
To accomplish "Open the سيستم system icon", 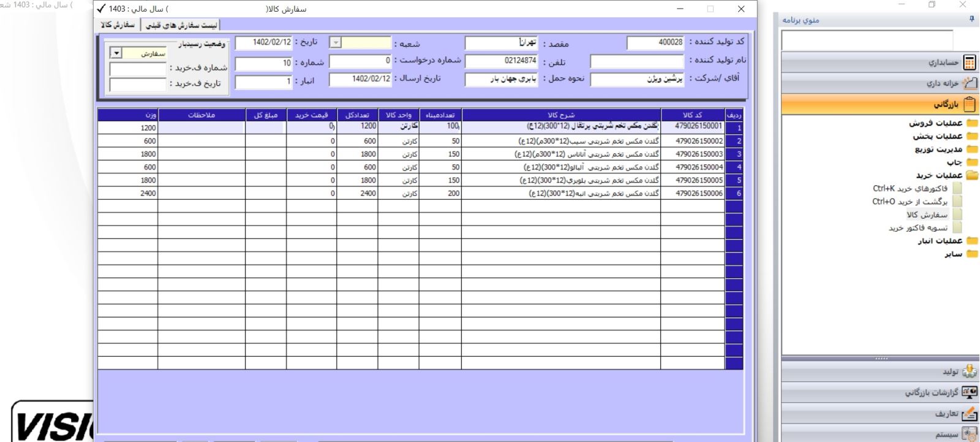I will [x=970, y=434].
